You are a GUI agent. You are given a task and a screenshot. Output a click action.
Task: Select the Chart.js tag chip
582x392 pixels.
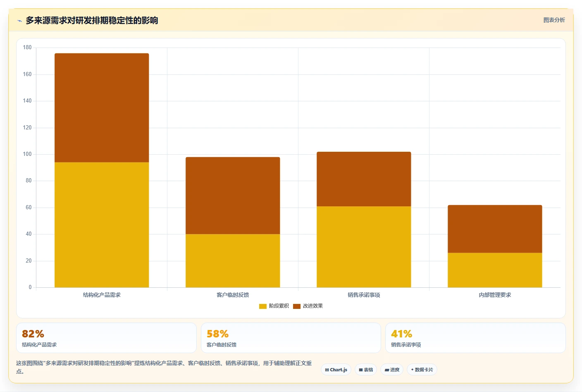click(x=336, y=370)
